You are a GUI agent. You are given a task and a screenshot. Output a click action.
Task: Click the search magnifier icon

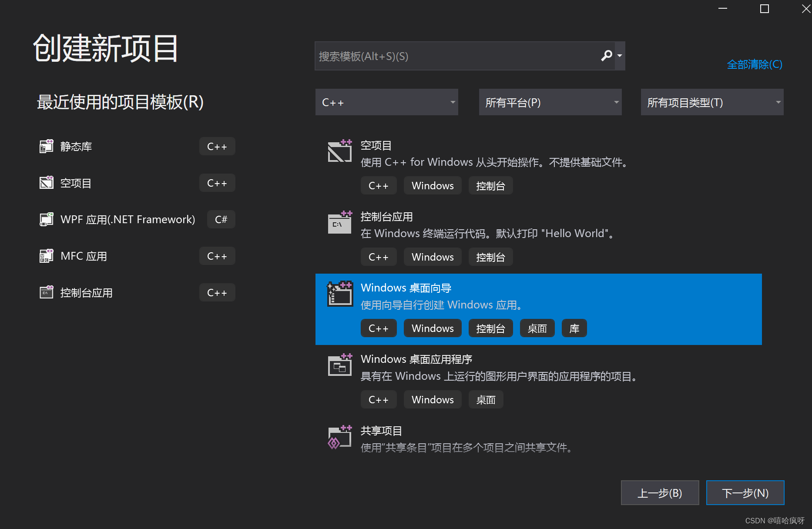[607, 56]
